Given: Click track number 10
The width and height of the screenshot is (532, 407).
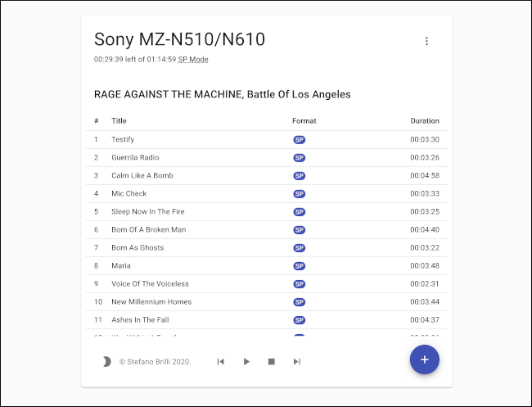Looking at the screenshot, I should (x=98, y=302).
